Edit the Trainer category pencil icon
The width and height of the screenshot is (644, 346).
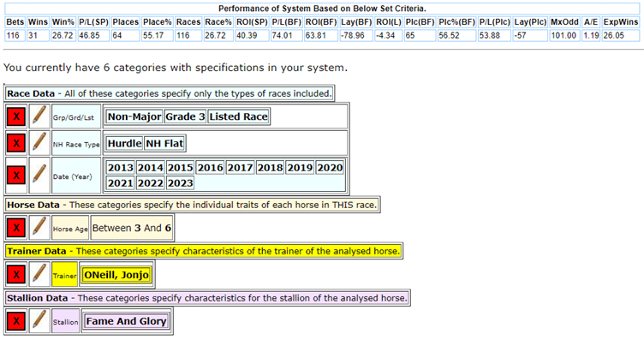(x=39, y=275)
